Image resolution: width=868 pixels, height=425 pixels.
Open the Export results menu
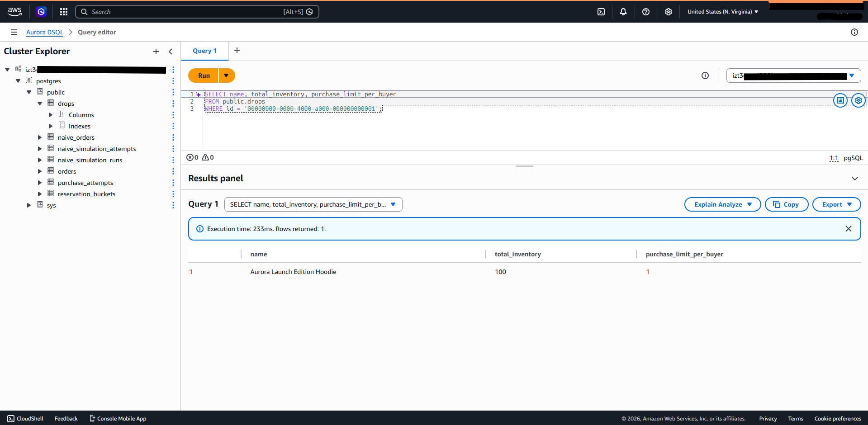[x=837, y=204]
